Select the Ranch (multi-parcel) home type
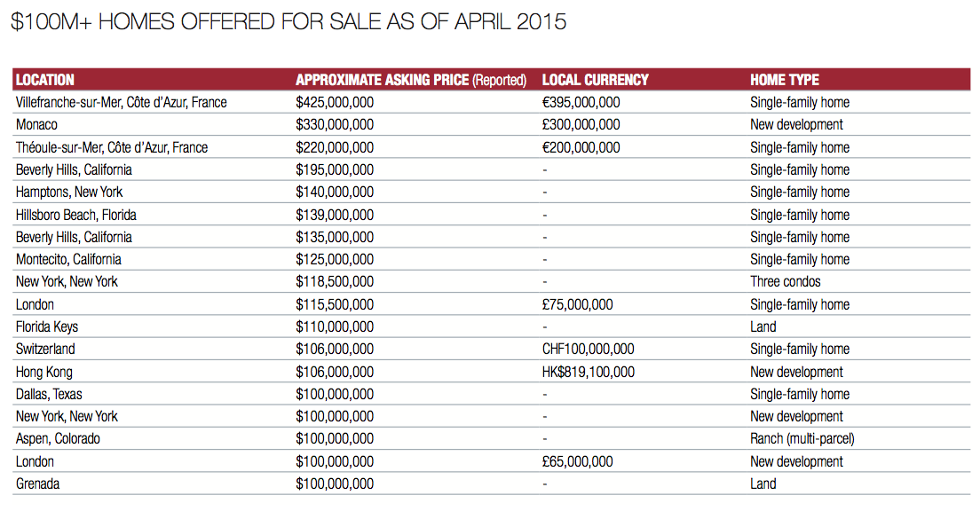 click(802, 438)
